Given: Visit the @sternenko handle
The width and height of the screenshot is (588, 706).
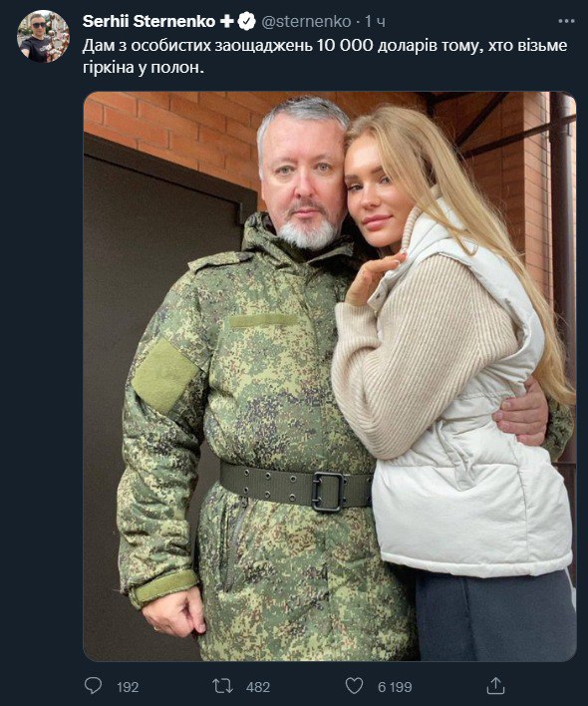Looking at the screenshot, I should click(x=306, y=21).
